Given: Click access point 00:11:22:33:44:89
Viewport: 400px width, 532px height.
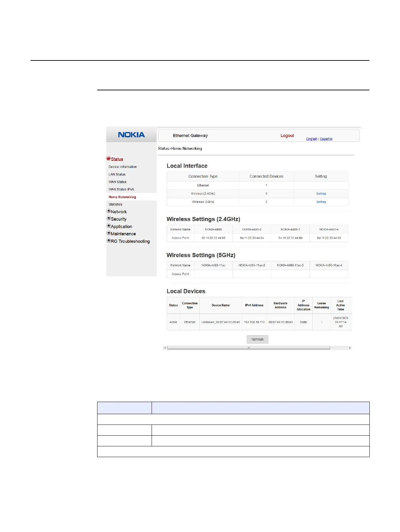Looking at the screenshot, I should (213, 238).
